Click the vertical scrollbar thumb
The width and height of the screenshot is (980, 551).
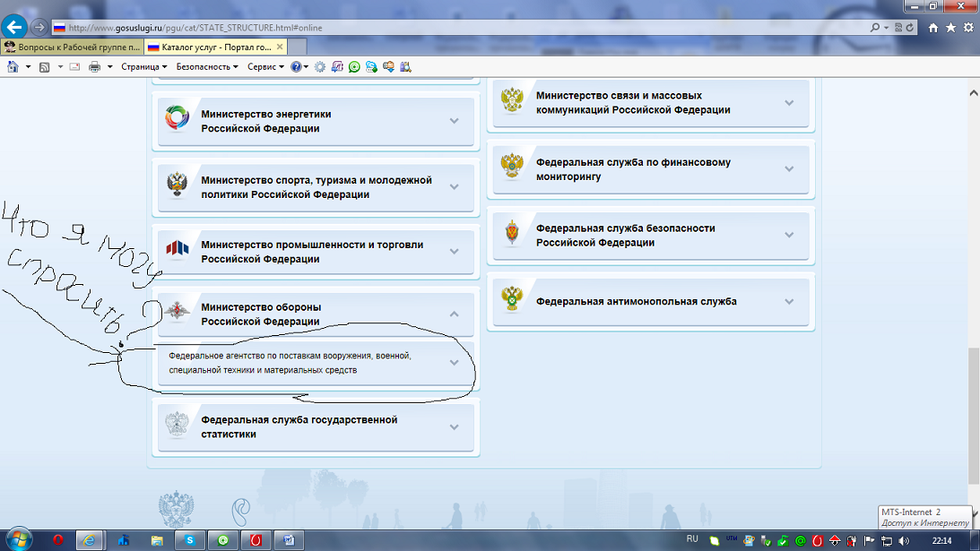coord(974,415)
